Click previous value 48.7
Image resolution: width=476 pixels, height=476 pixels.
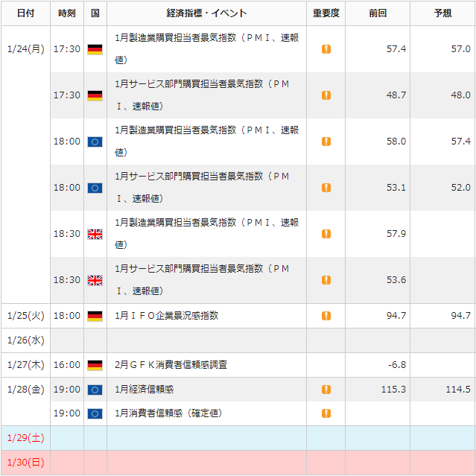(396, 95)
